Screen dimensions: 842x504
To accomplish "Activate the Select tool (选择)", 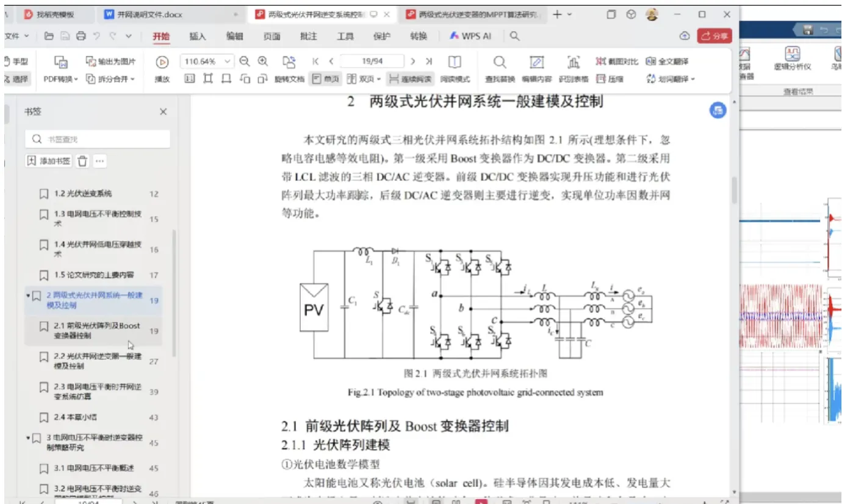I will coord(16,79).
